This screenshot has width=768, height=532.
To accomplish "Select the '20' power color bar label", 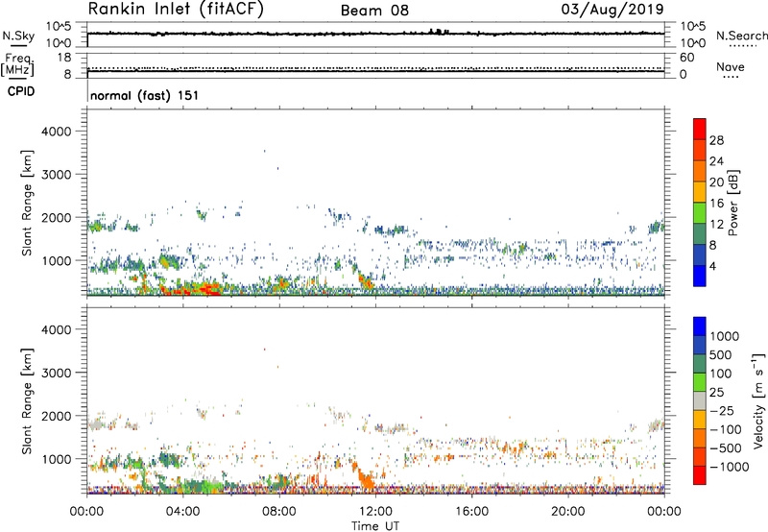I will [716, 182].
